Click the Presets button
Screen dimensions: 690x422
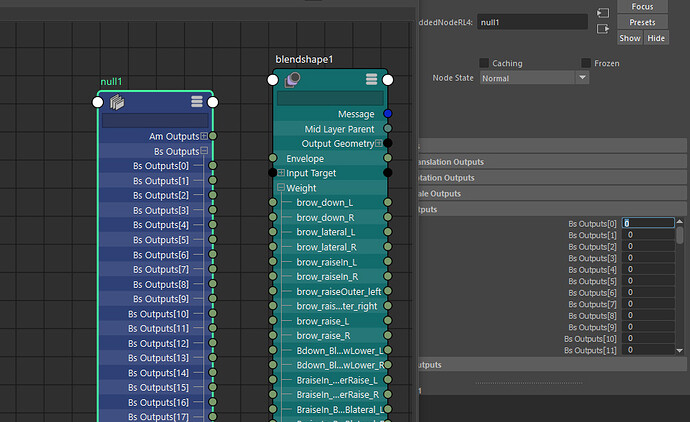click(x=642, y=22)
